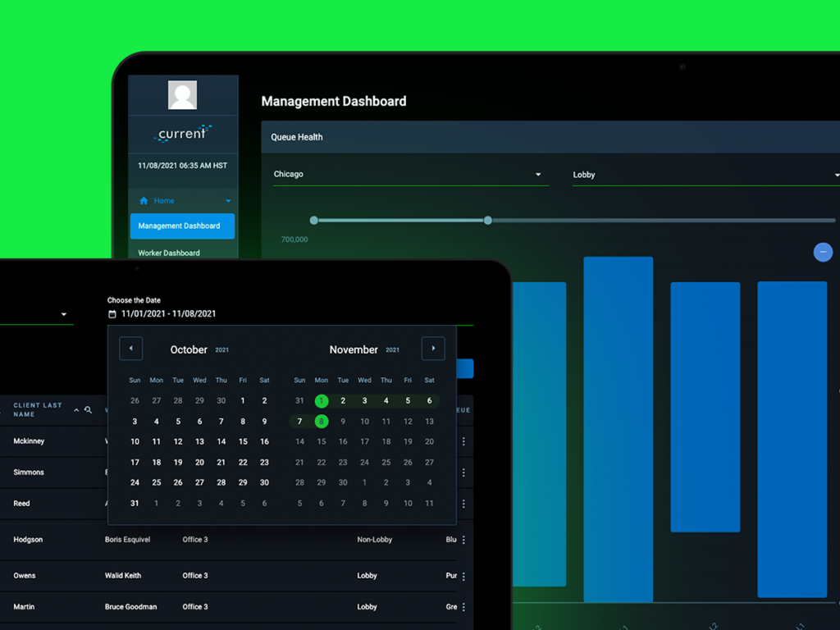Click the next month arrow in calendar
Image resolution: width=840 pixels, height=630 pixels.
pyautogui.click(x=433, y=348)
